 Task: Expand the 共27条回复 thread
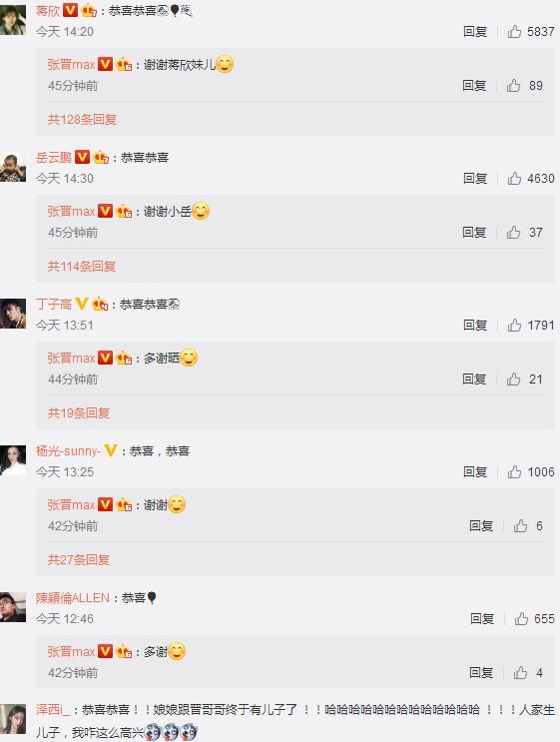point(79,560)
